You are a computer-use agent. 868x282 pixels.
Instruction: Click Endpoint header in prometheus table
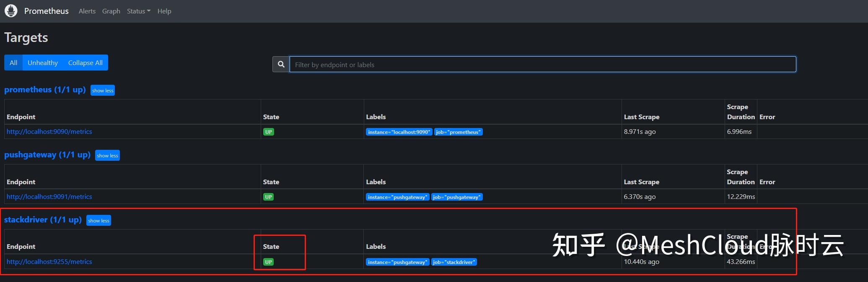click(x=21, y=117)
